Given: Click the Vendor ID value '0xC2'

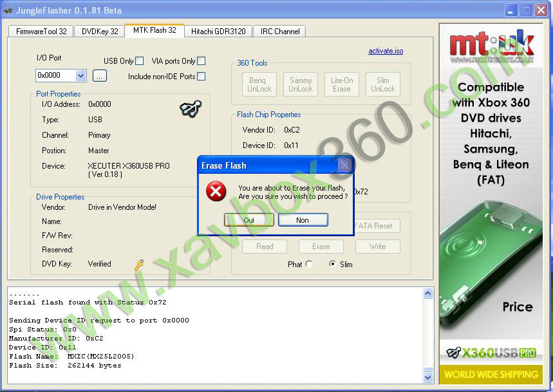Looking at the screenshot, I should point(292,130).
